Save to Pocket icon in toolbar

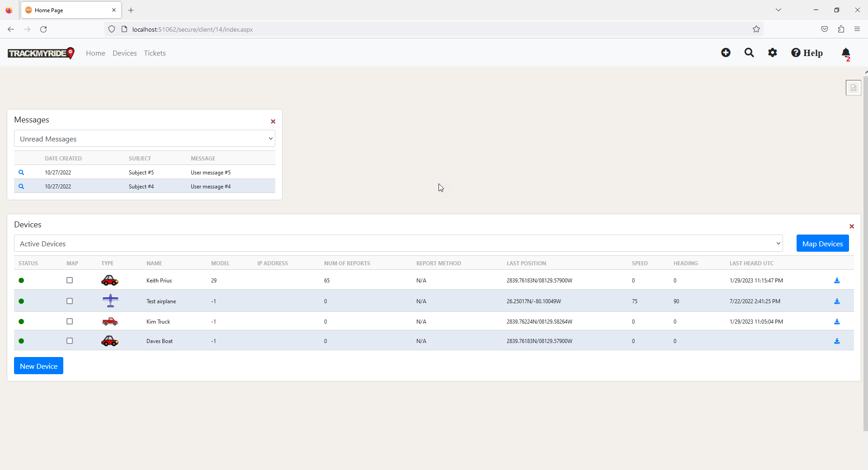(825, 29)
